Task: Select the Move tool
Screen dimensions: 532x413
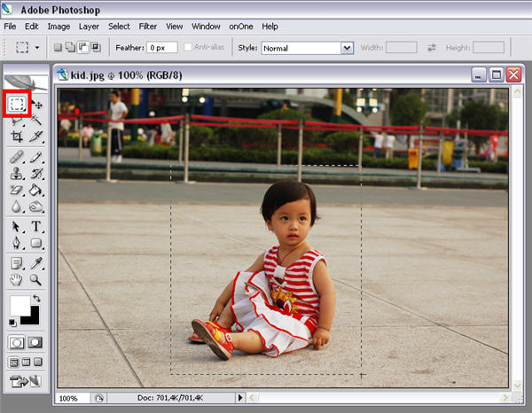Action: pyautogui.click(x=37, y=105)
